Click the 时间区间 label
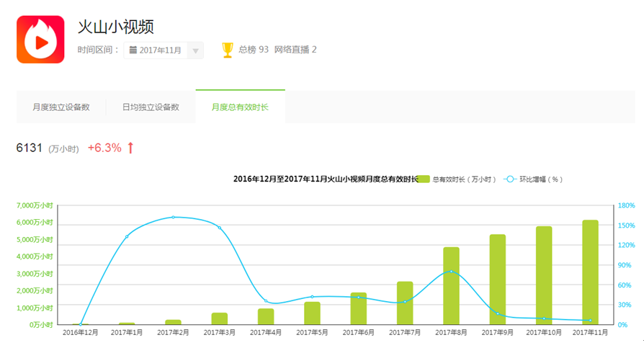The width and height of the screenshot is (644, 348). pyautogui.click(x=98, y=50)
